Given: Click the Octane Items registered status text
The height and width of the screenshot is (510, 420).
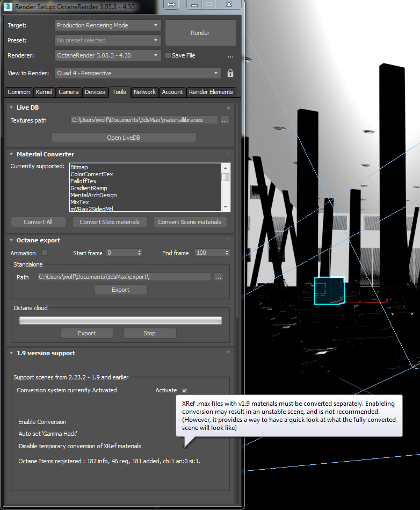Looking at the screenshot, I should [109, 461].
